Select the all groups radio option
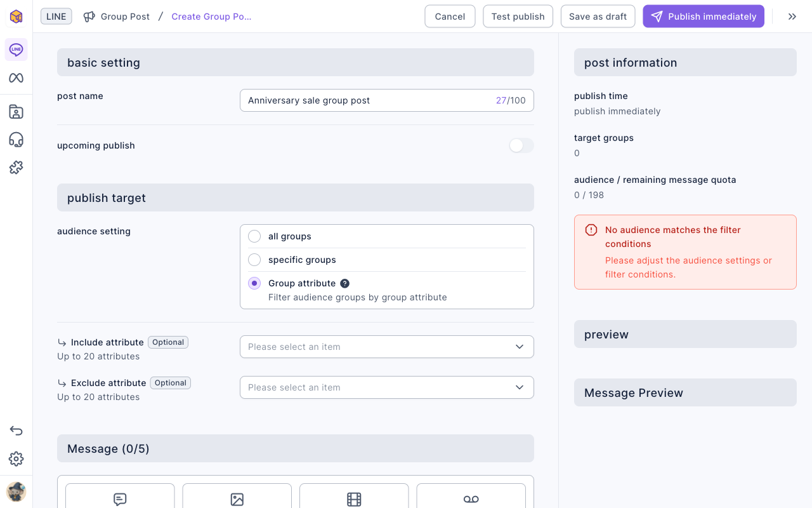Viewport: 812px width, 508px height. [254, 236]
